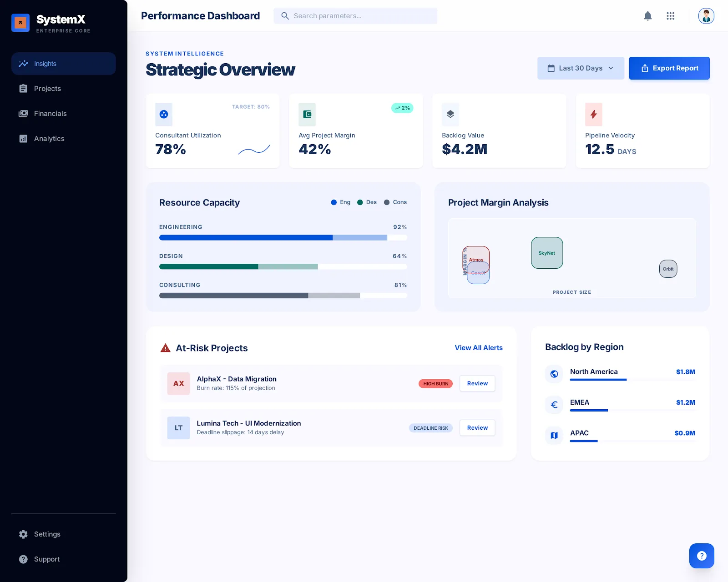Click the $0.9M APAC value
The height and width of the screenshot is (582, 728).
684,433
